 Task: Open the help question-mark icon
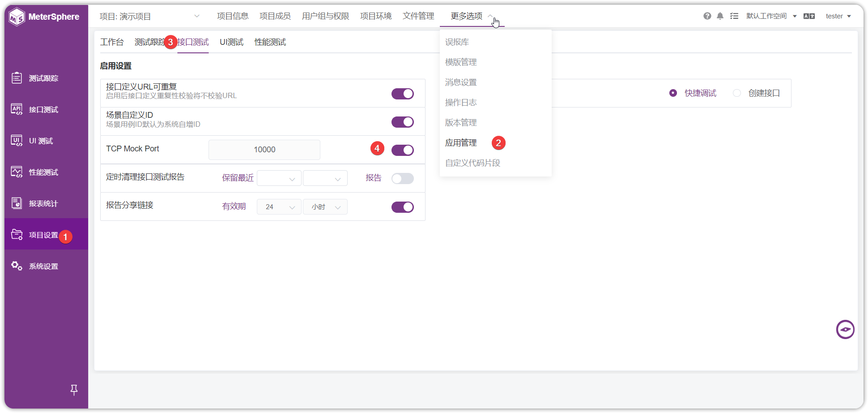(x=707, y=16)
